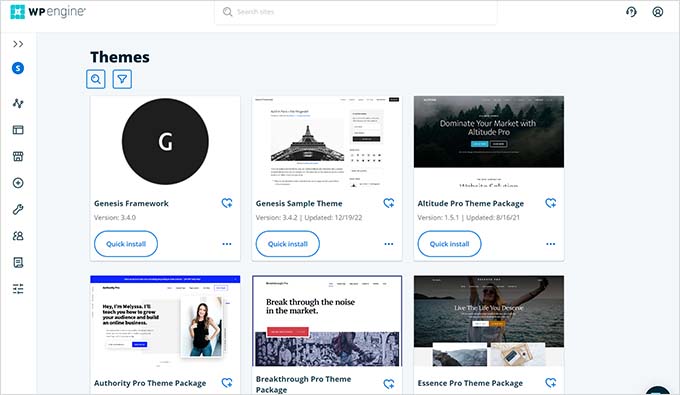Click the add plus circle sidebar icon

click(18, 183)
